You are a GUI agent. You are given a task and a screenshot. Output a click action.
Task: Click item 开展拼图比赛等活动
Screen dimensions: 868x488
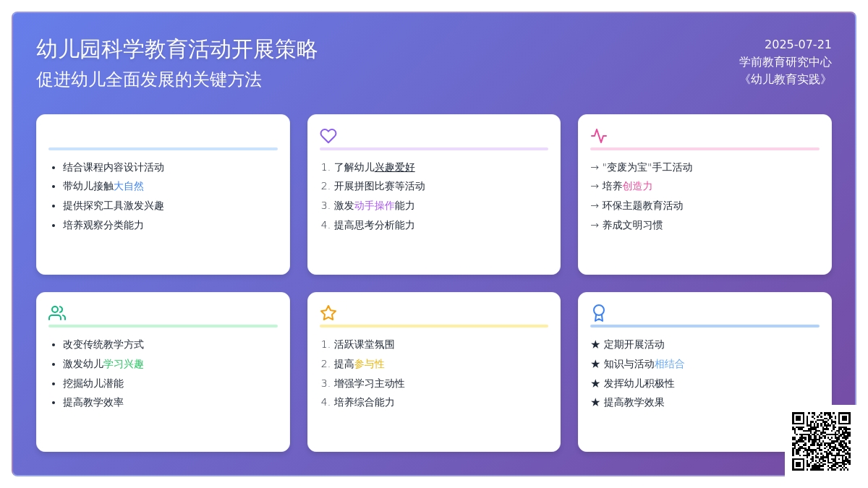pyautogui.click(x=380, y=187)
